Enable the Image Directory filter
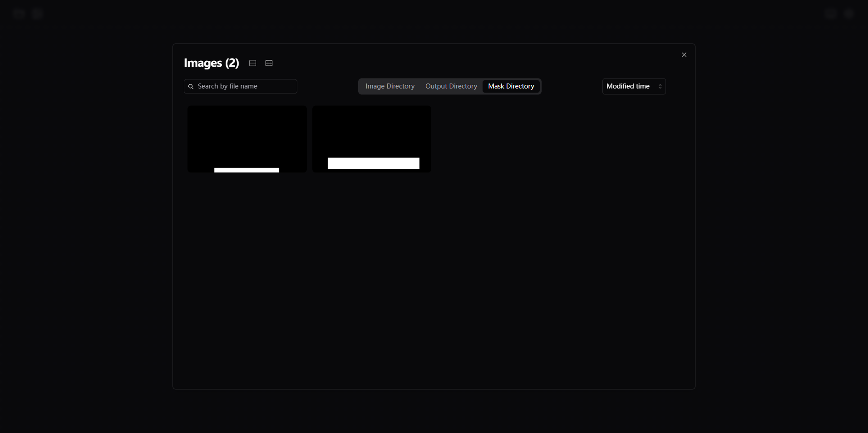Screen dimensions: 868x433 390,86
